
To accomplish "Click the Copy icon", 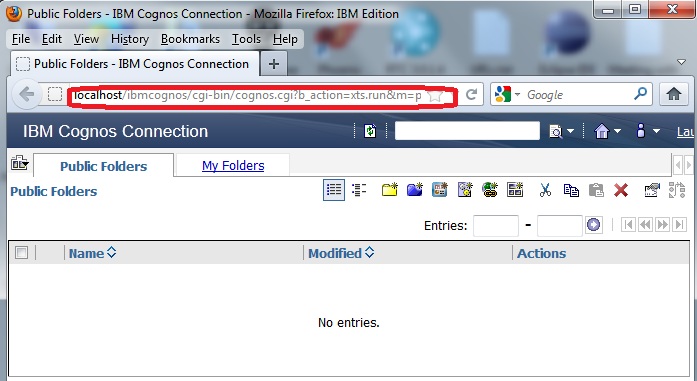I will (x=571, y=190).
